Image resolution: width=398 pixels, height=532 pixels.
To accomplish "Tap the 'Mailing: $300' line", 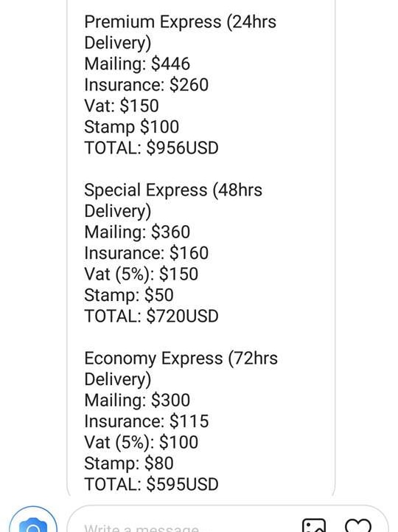I will [x=137, y=401].
